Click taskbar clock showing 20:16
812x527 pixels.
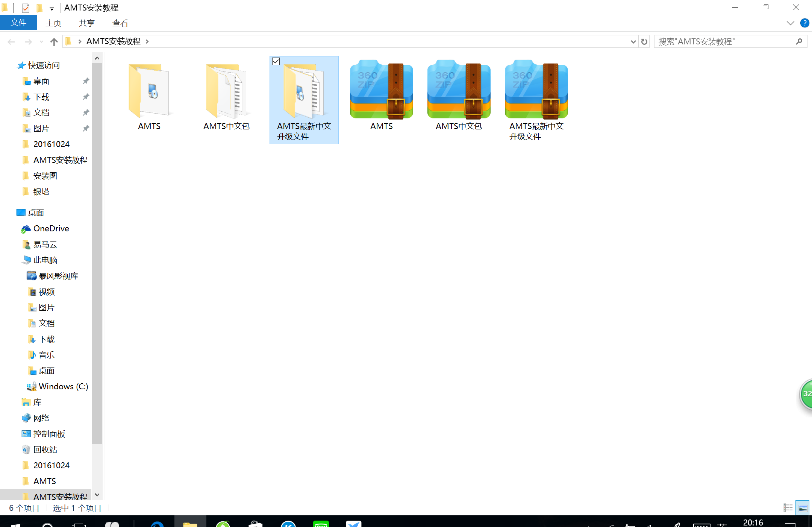click(753, 522)
